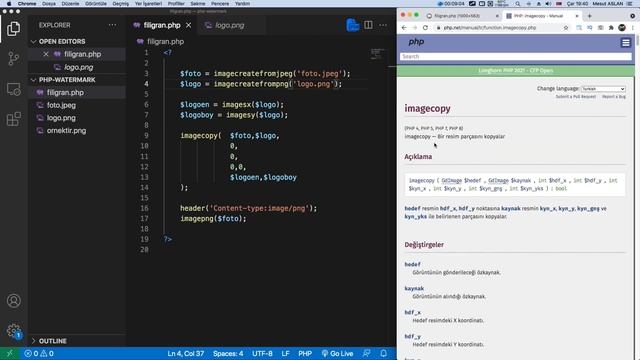This screenshot has width=640, height=360.
Task: Open the Remote Explorer view
Action: pos(13,89)
